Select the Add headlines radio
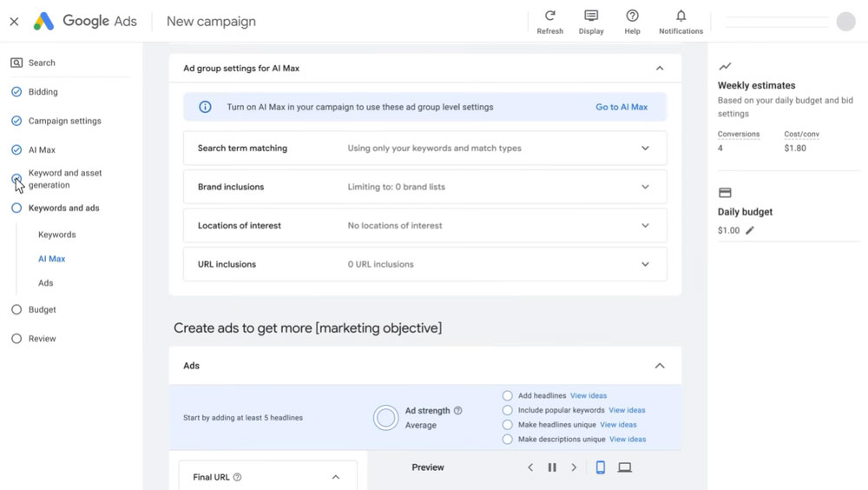The width and height of the screenshot is (868, 490). (x=507, y=396)
